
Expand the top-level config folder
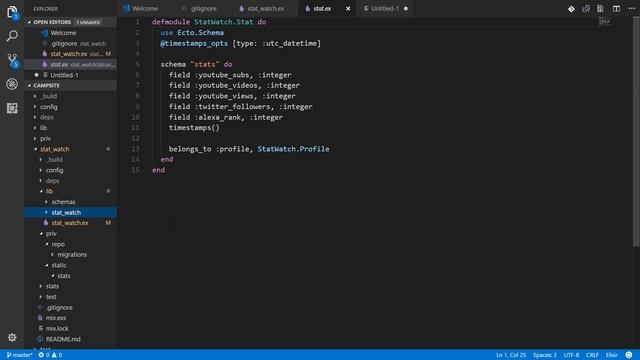click(x=48, y=107)
